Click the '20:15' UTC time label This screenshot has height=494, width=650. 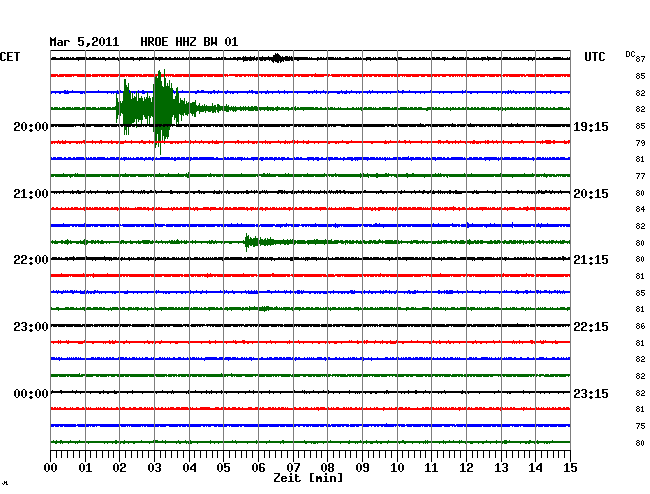click(x=591, y=194)
